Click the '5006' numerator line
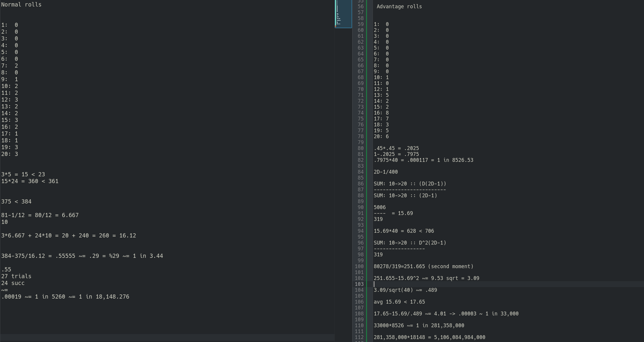Image resolution: width=644 pixels, height=342 pixels. [380, 207]
